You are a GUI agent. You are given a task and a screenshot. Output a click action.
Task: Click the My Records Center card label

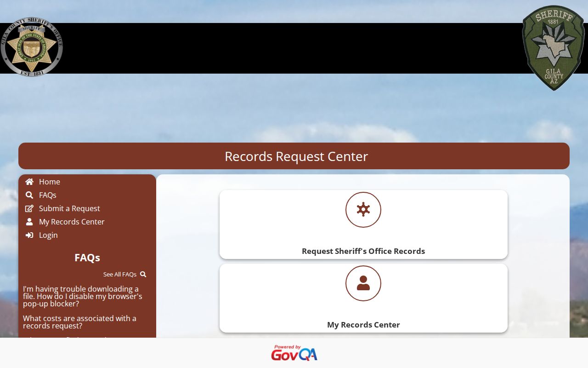pyautogui.click(x=363, y=325)
